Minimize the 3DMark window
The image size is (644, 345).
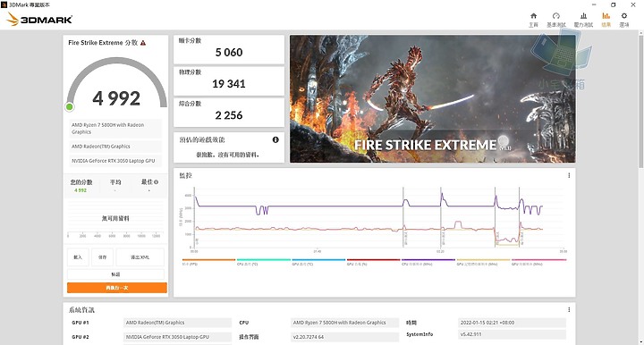(x=594, y=5)
